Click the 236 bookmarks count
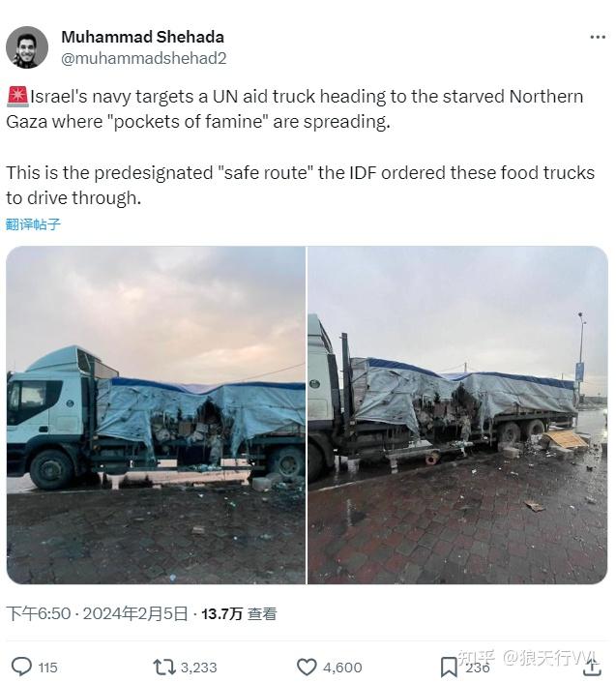 pyautogui.click(x=478, y=668)
